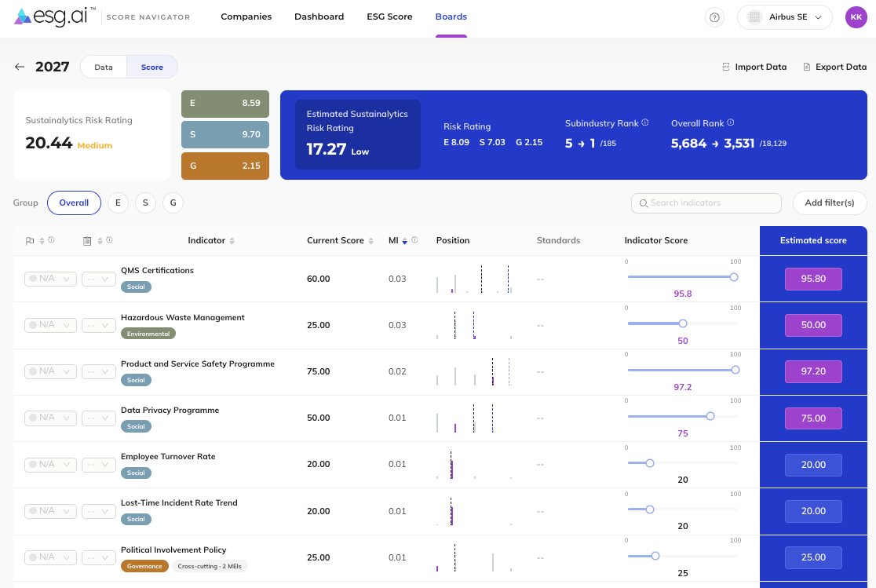Go back using the left arrow icon
Viewport: 876px width, 588px height.
(20, 67)
